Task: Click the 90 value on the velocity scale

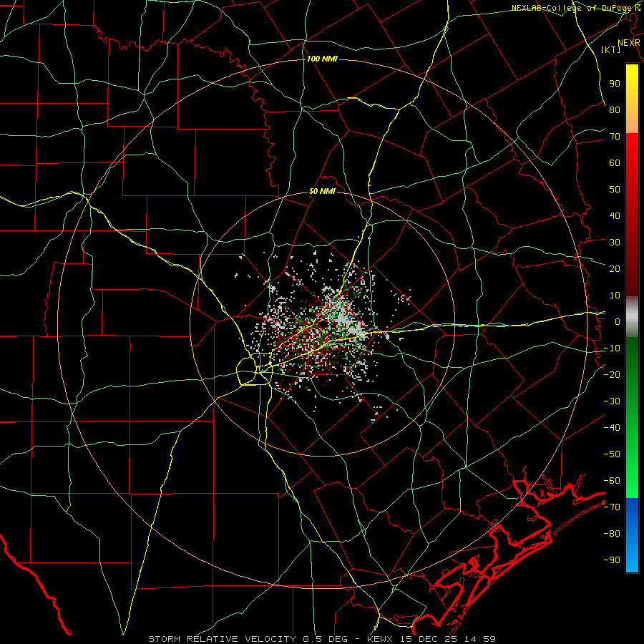Action: pos(615,84)
